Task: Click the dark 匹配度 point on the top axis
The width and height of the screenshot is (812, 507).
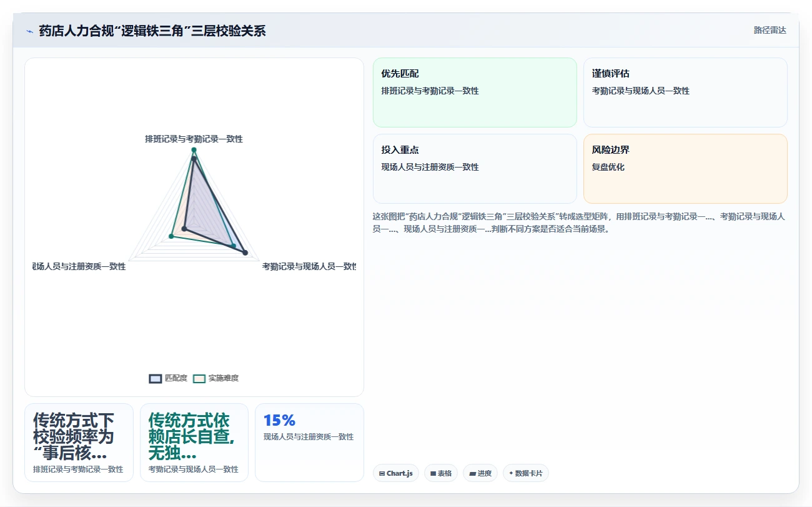Action: (194, 159)
